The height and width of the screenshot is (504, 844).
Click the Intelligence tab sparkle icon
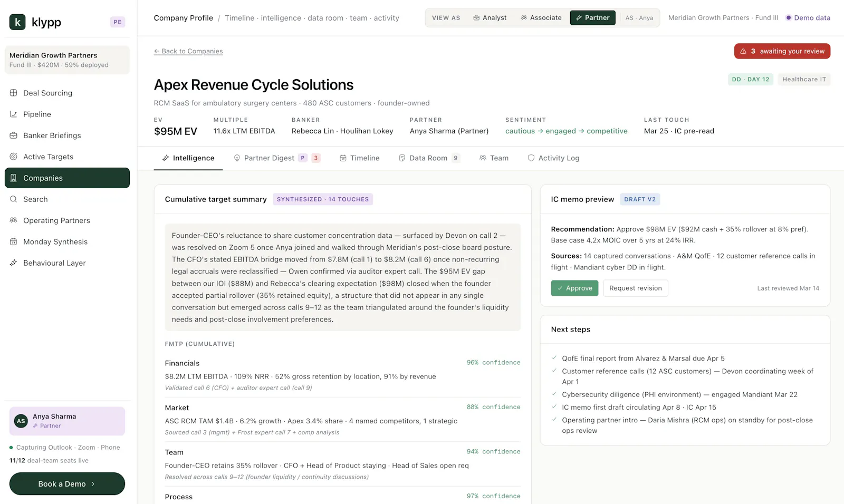(x=166, y=158)
